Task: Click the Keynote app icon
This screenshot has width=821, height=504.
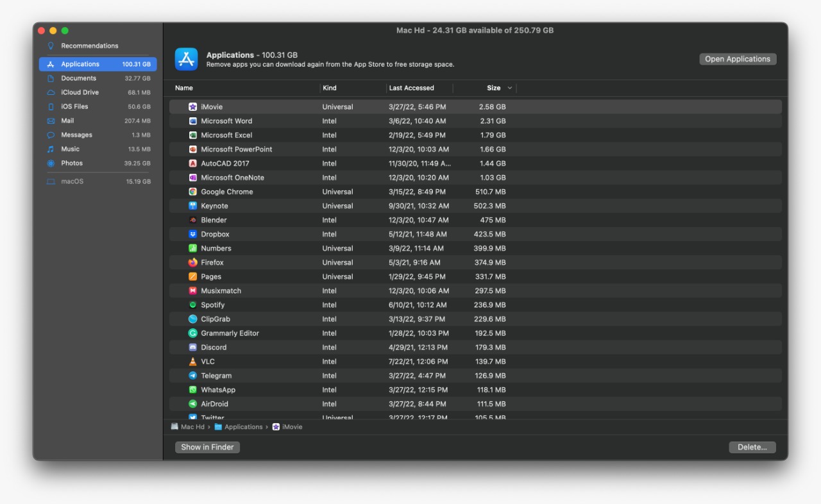Action: click(192, 206)
